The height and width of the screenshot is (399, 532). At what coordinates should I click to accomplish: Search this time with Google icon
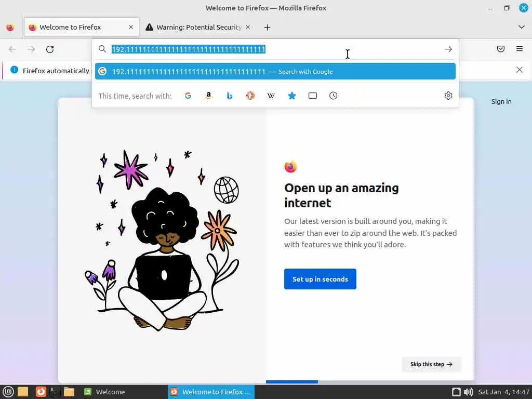click(x=188, y=96)
